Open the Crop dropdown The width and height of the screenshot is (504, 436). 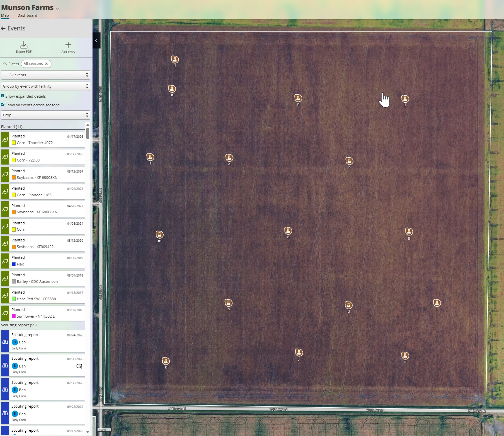45,115
